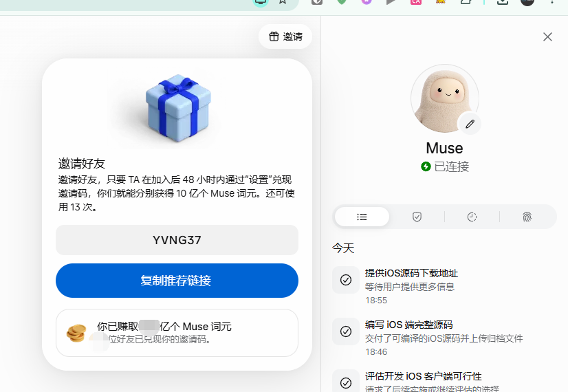The height and width of the screenshot is (392, 568).
Task: Click 复制推荐链接 button
Action: pos(177,281)
